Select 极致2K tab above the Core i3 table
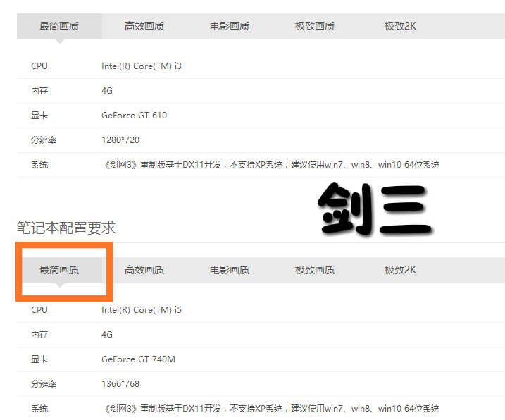 coord(400,26)
